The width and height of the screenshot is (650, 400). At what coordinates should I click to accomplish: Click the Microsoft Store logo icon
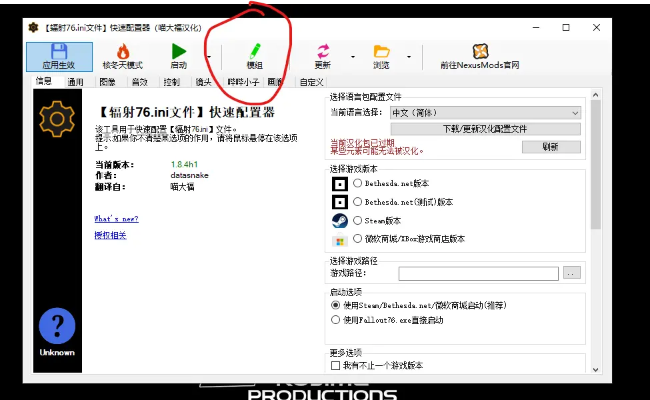[340, 241]
